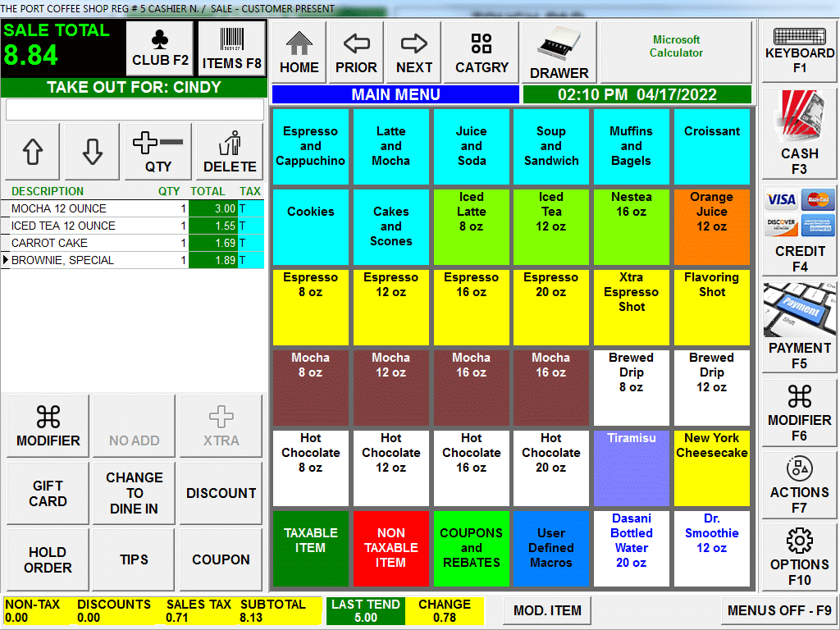Advance using the NEXT arrow button
Viewport: 840px width, 630px height.
(x=414, y=52)
